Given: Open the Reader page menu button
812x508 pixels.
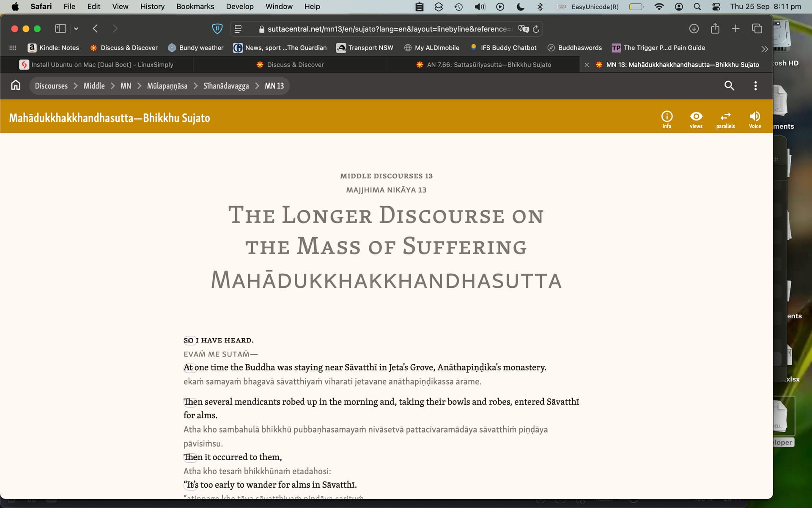Looking at the screenshot, I should click(238, 29).
